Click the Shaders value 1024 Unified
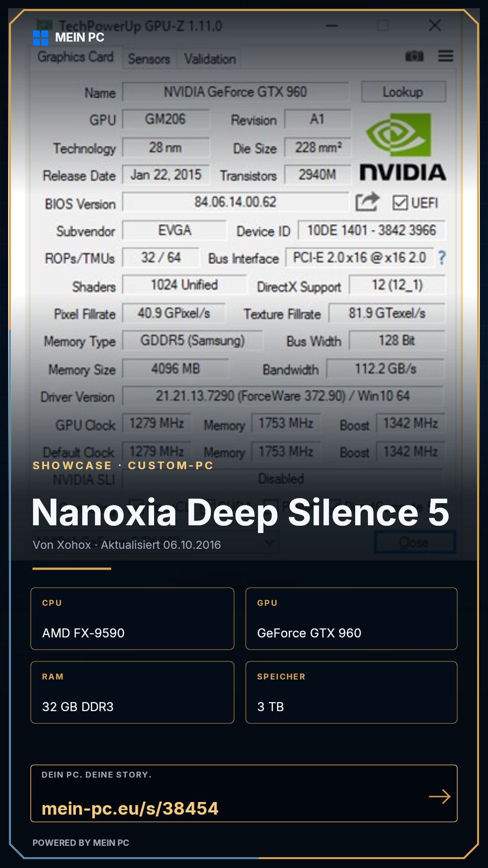488x868 pixels. pyautogui.click(x=185, y=285)
